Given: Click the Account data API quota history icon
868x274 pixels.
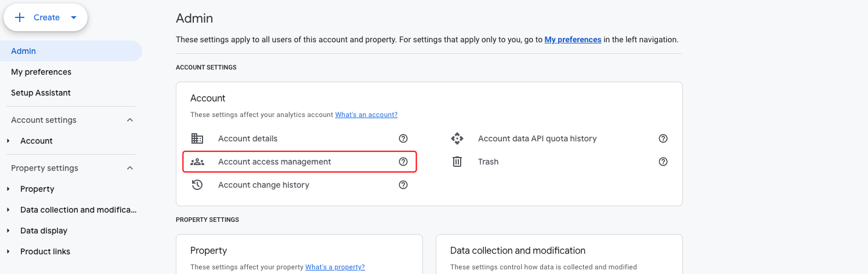Looking at the screenshot, I should click(457, 138).
